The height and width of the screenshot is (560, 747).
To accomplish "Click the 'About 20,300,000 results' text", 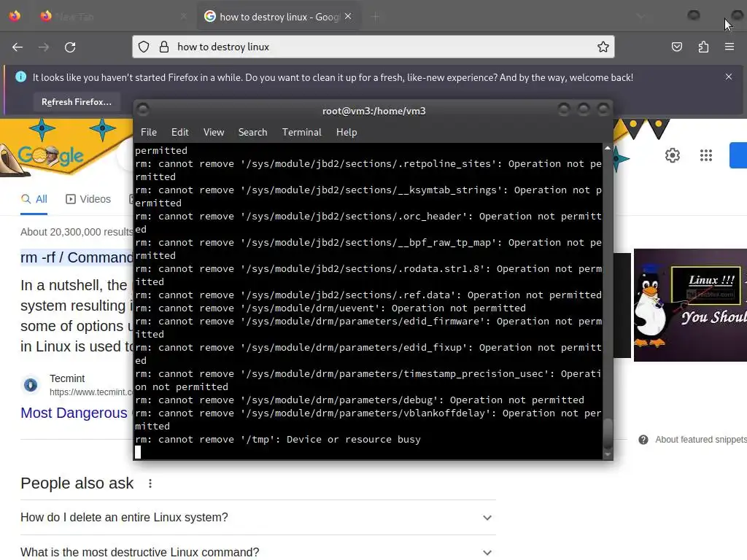I will coord(77,232).
